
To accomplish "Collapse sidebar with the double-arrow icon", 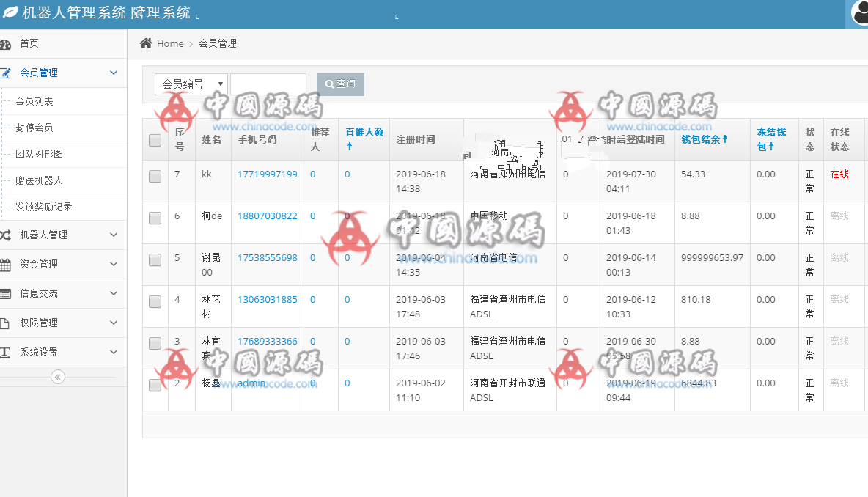I will pos(58,377).
